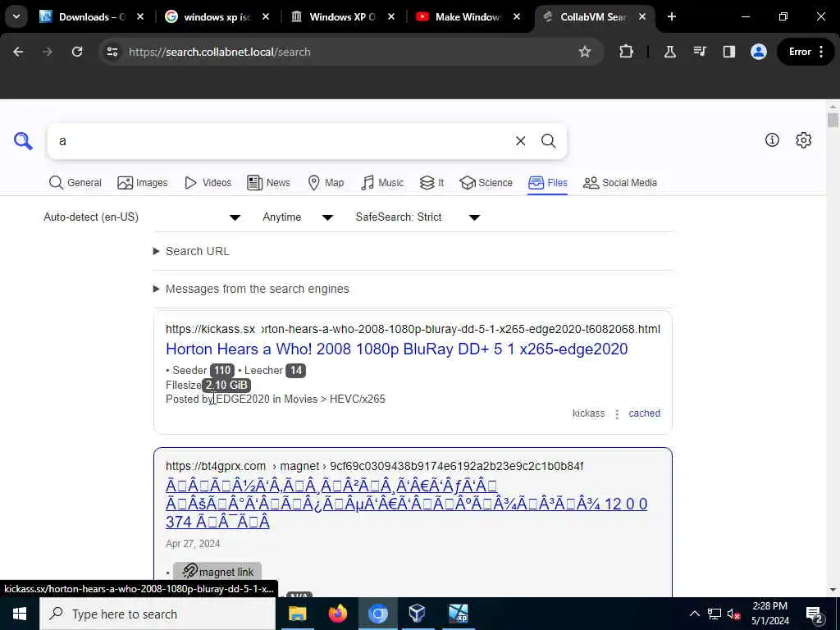Click the Type here to search box

[157, 614]
